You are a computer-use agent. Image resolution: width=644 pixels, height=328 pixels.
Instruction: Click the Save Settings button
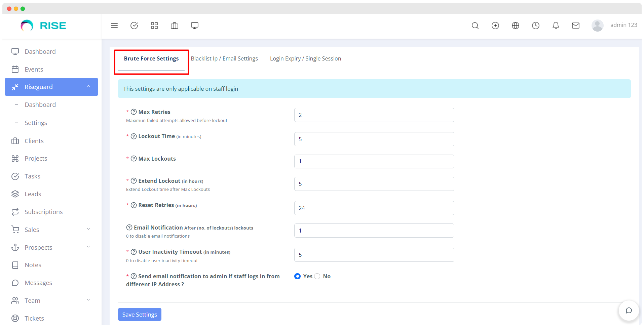coord(140,315)
